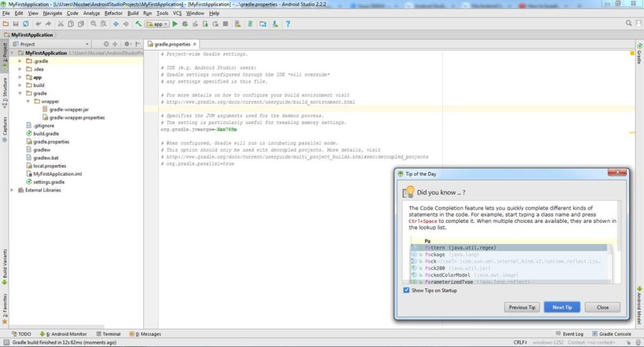Click the Paste toolbar icon
Screen dimensions: 644x347
pos(80,24)
